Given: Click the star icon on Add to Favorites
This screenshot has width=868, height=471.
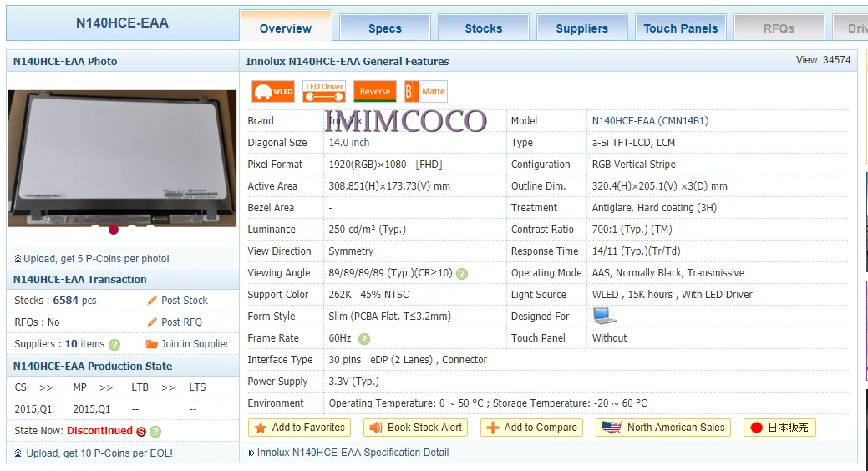Looking at the screenshot, I should click(x=261, y=428).
